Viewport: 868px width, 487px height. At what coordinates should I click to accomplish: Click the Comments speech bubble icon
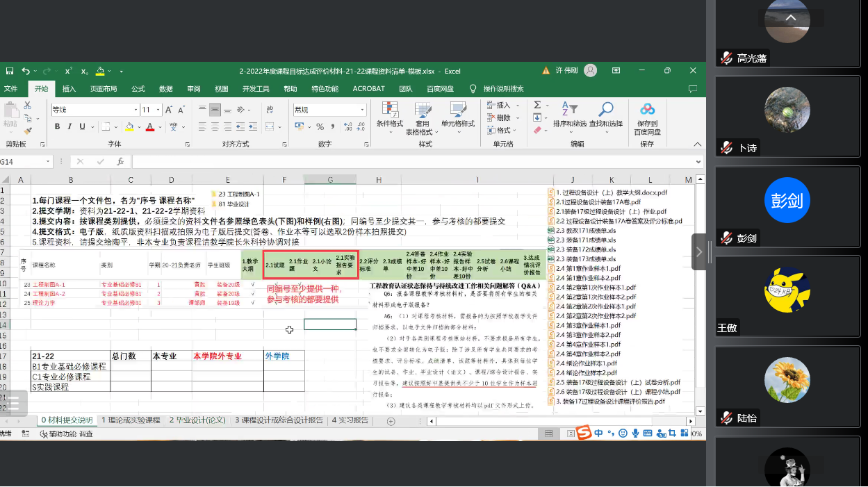692,89
